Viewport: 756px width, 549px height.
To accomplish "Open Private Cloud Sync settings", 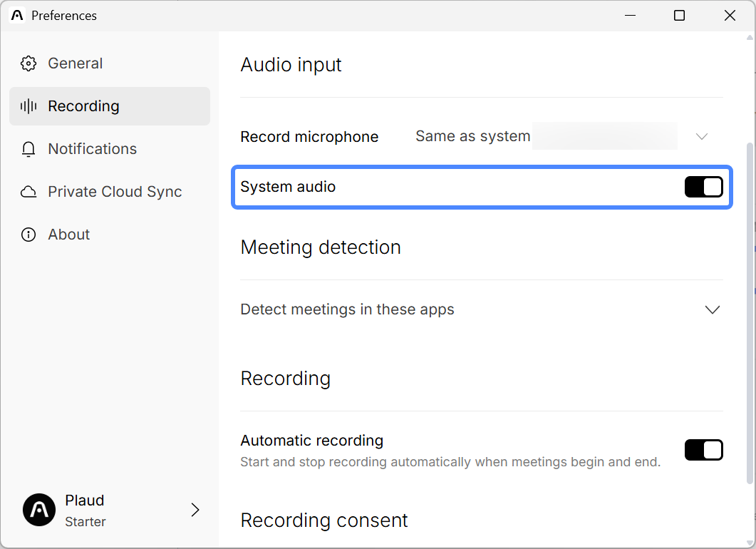I will (x=110, y=192).
